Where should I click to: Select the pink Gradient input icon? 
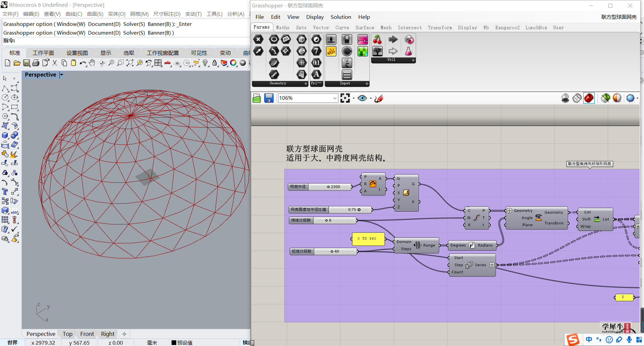click(x=363, y=39)
